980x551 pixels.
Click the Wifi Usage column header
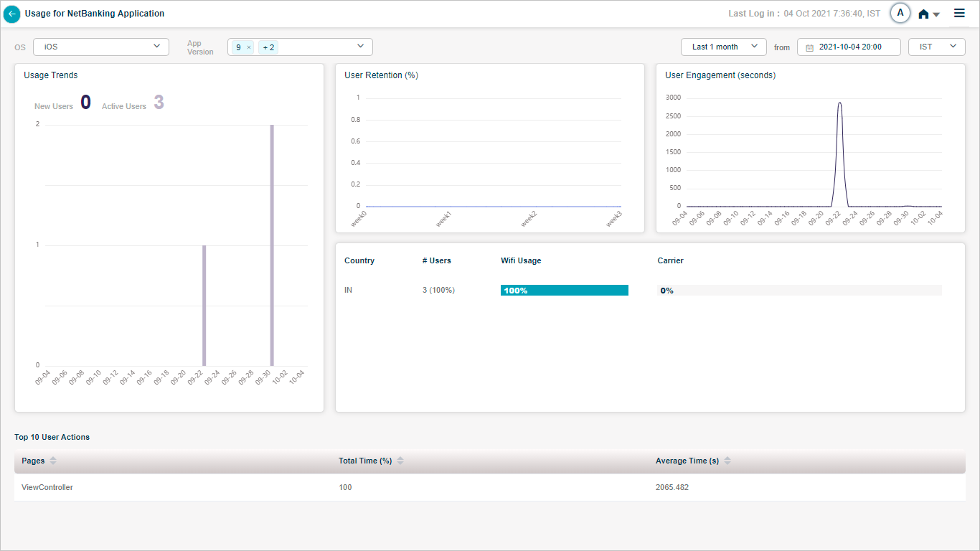521,260
